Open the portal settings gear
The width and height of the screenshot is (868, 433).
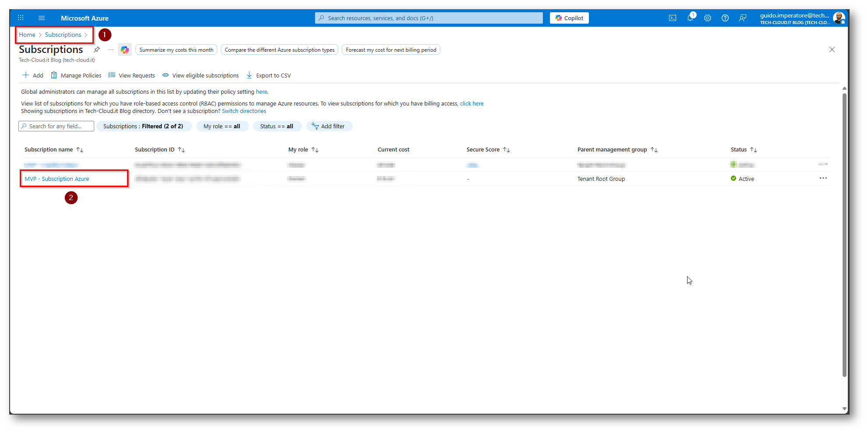[x=708, y=18]
